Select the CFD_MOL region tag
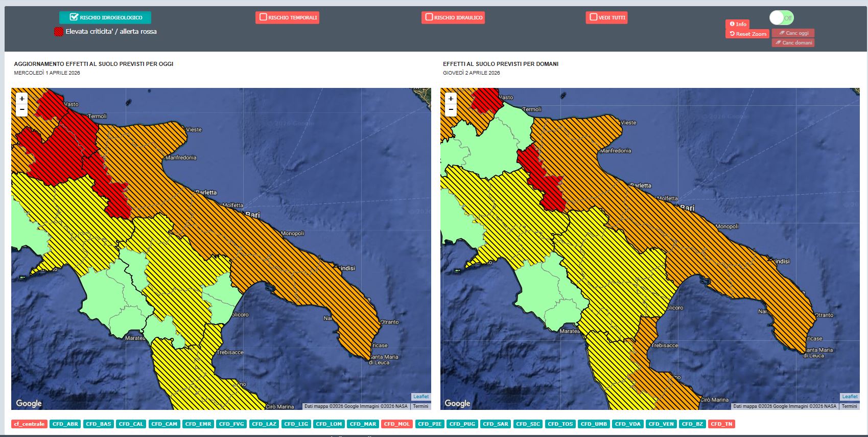 coord(396,424)
